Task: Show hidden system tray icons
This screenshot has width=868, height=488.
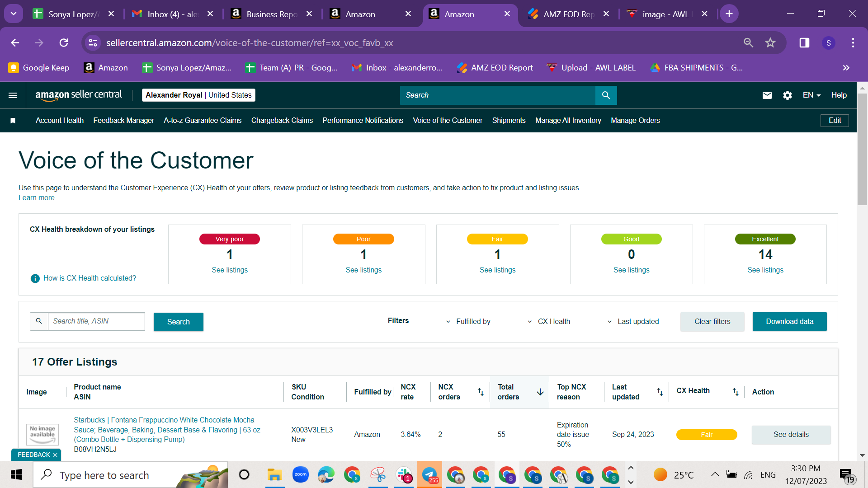Action: [715, 474]
